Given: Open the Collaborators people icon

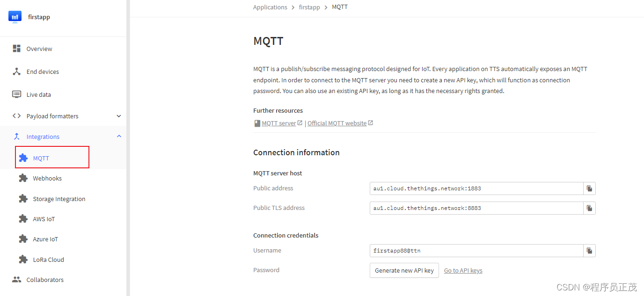Looking at the screenshot, I should point(17,280).
